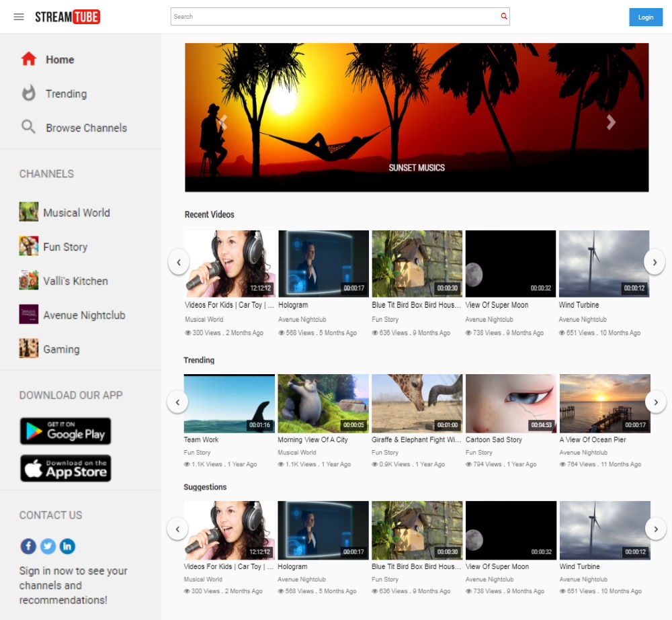Advance banner slider with right arrow

click(611, 122)
